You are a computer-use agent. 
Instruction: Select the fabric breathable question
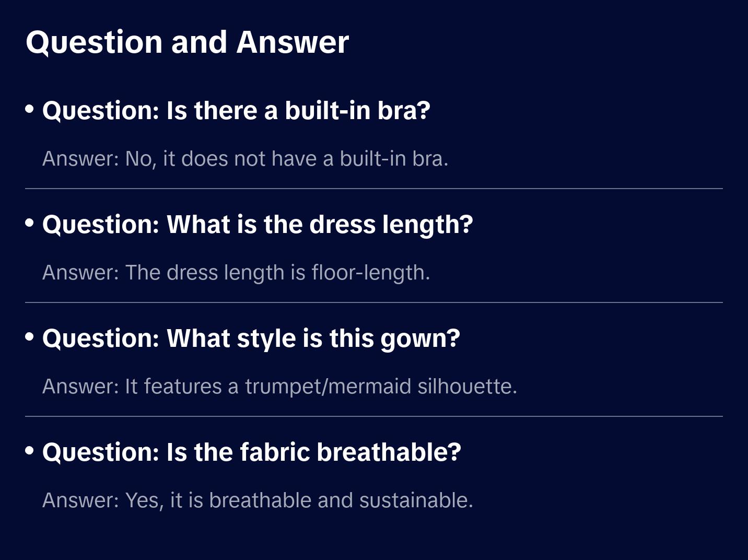(x=252, y=452)
